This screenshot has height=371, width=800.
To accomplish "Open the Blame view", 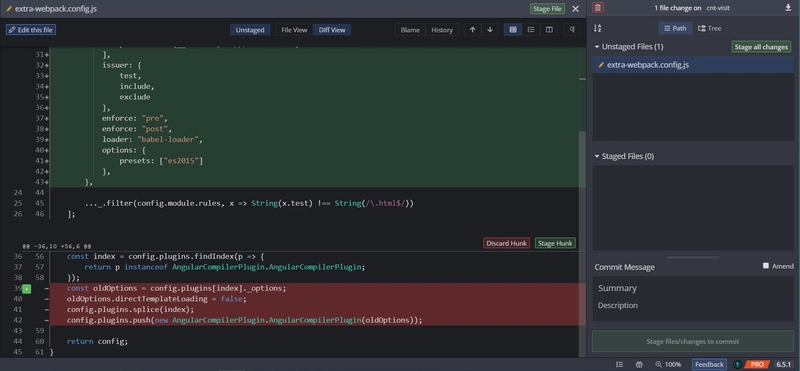I will point(410,30).
